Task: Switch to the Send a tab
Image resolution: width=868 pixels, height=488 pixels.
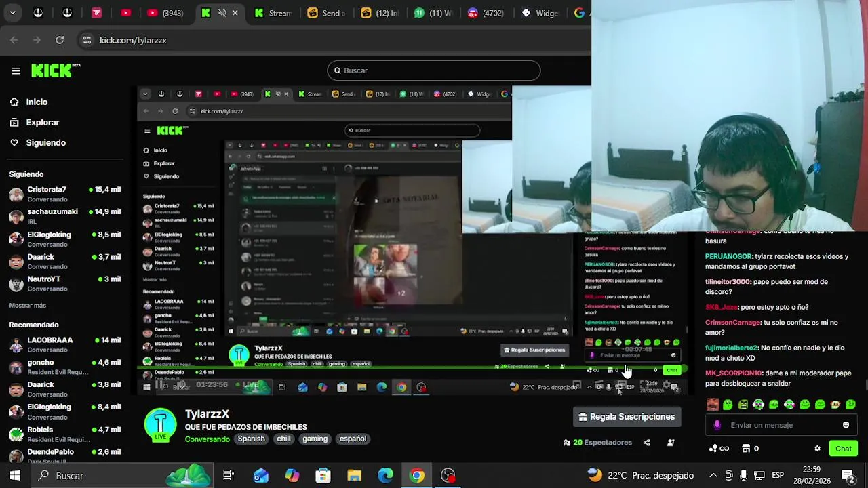Action: 327,13
